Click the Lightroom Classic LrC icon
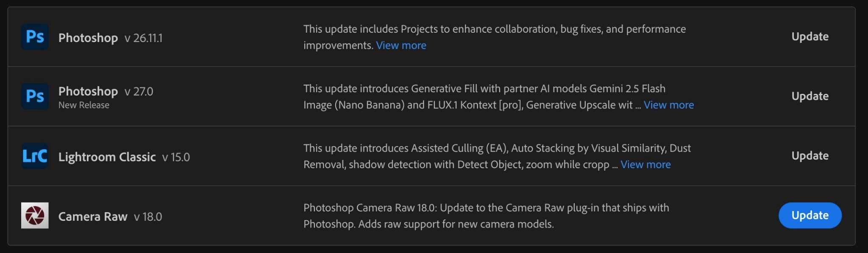The height and width of the screenshot is (253, 868). (x=35, y=156)
